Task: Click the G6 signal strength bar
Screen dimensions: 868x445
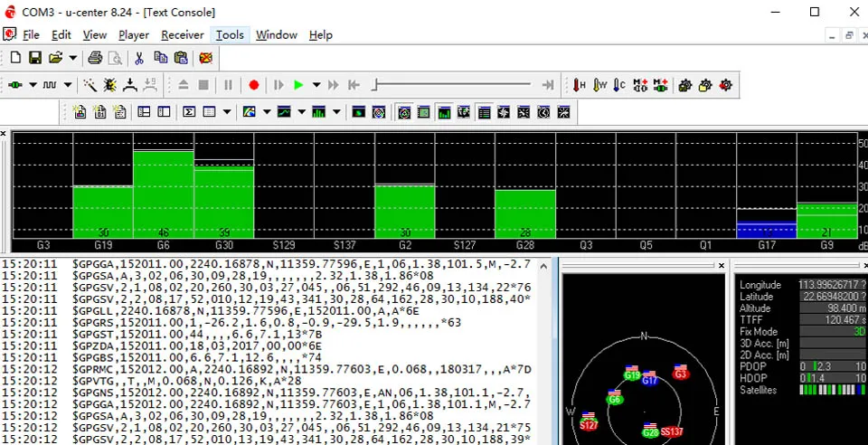Action: (x=164, y=194)
